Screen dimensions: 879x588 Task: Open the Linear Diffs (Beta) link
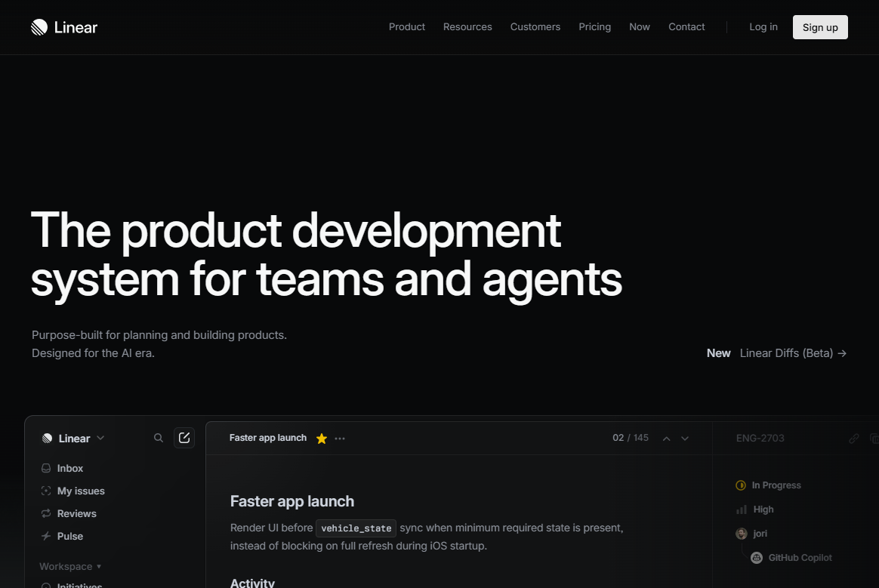(x=792, y=353)
